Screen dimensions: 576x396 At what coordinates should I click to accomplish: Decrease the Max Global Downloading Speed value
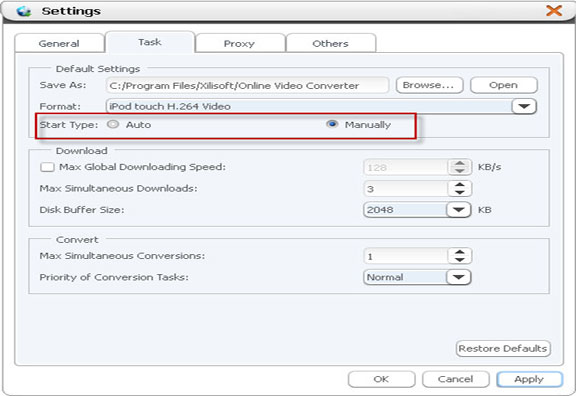tap(460, 171)
